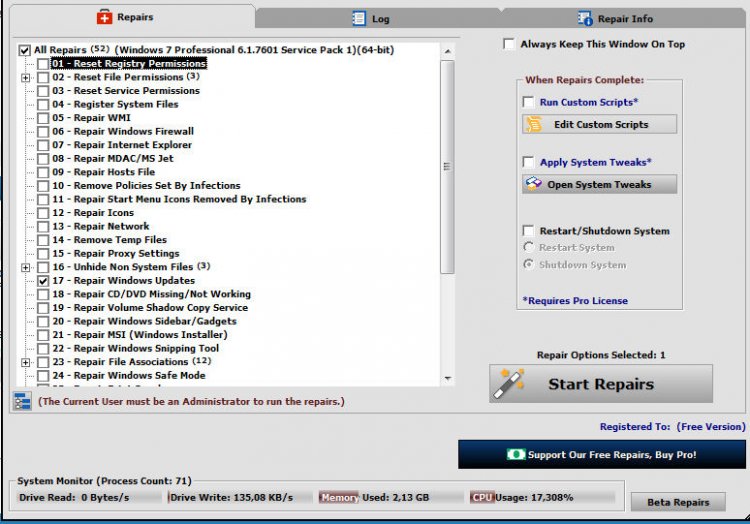This screenshot has height=524, width=750.
Task: Check 05 - Repair WMI box
Action: tap(43, 118)
